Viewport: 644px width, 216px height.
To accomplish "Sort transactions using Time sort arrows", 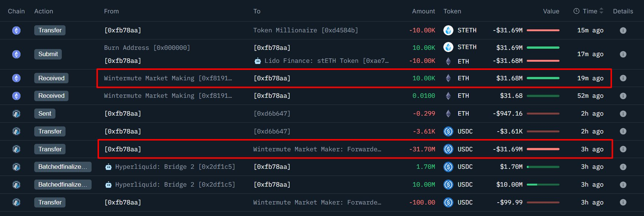I will click(601, 11).
